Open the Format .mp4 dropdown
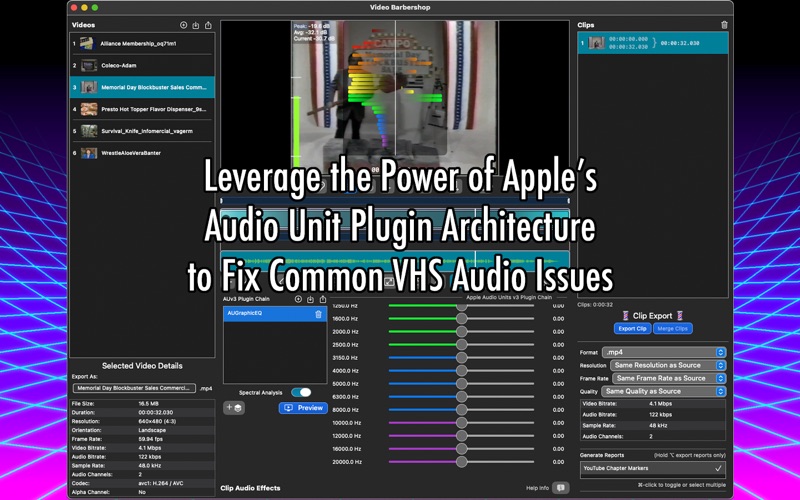This screenshot has height=500, width=800. pos(664,352)
